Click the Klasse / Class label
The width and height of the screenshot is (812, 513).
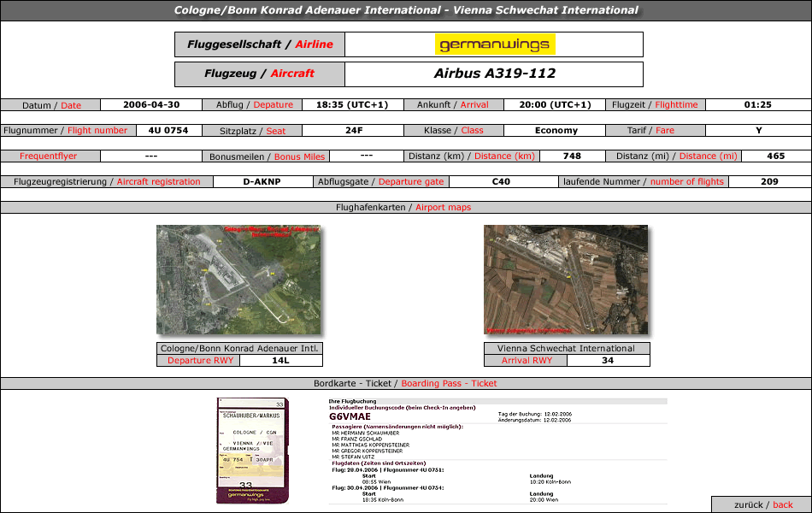(454, 131)
